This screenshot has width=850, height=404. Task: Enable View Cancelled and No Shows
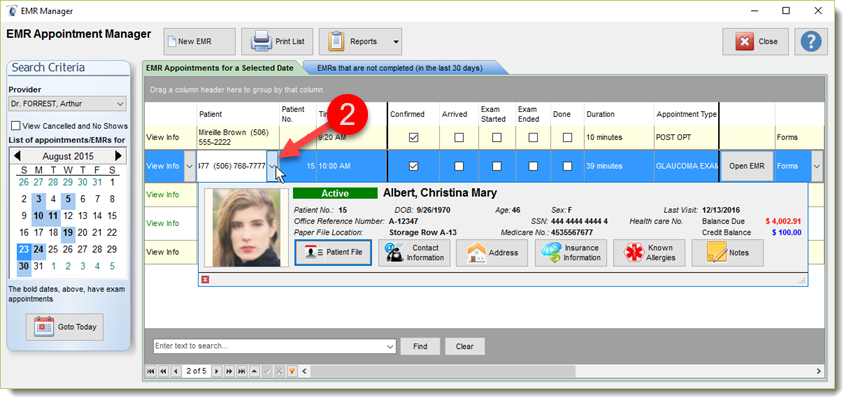coord(16,126)
